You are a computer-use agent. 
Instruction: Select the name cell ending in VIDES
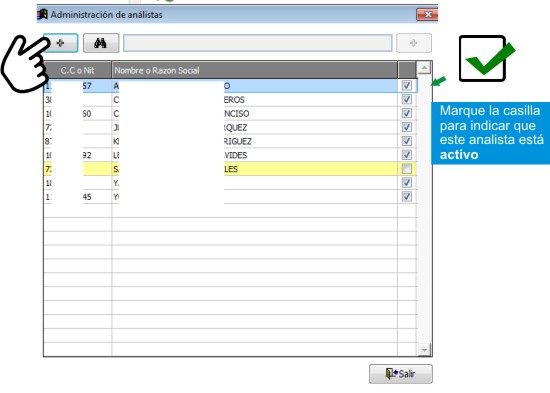[255, 155]
